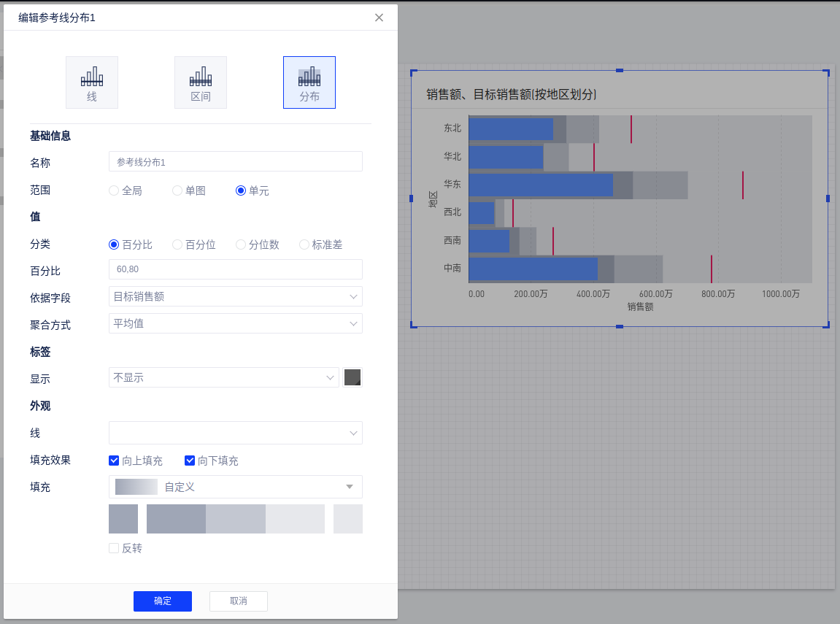Expand the 聚合方式 dropdown showing 平均值
This screenshot has width=840, height=624.
tap(235, 323)
